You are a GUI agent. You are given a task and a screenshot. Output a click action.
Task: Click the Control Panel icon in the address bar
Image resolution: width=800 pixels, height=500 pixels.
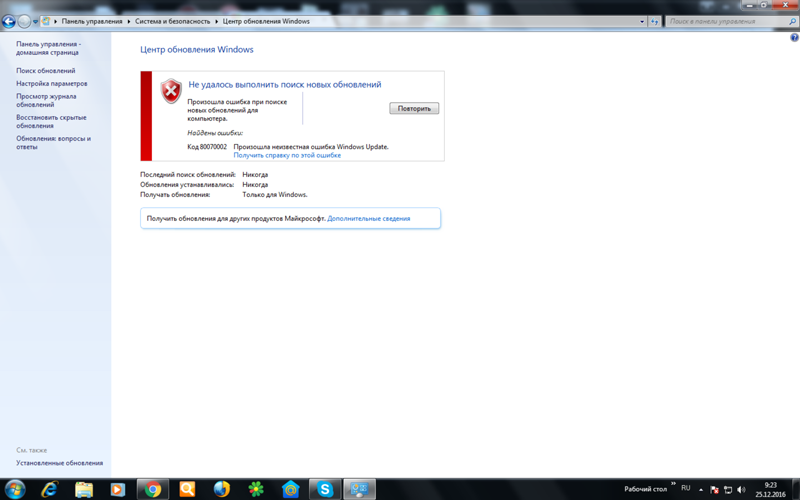click(45, 21)
